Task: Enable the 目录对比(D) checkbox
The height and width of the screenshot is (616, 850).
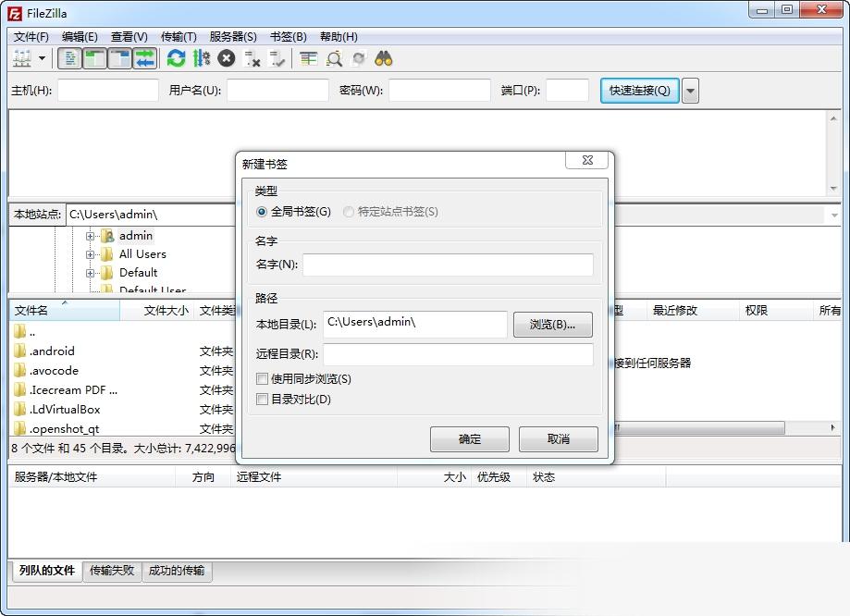Action: coord(262,399)
